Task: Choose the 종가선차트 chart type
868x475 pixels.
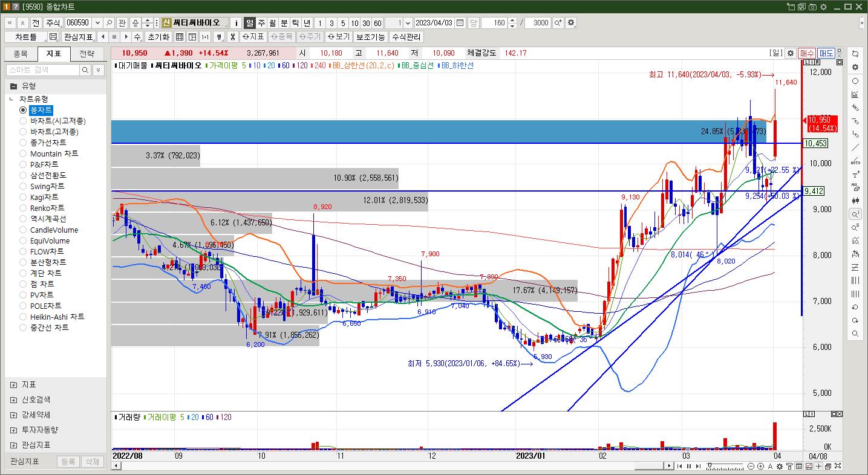Action: coord(23,143)
